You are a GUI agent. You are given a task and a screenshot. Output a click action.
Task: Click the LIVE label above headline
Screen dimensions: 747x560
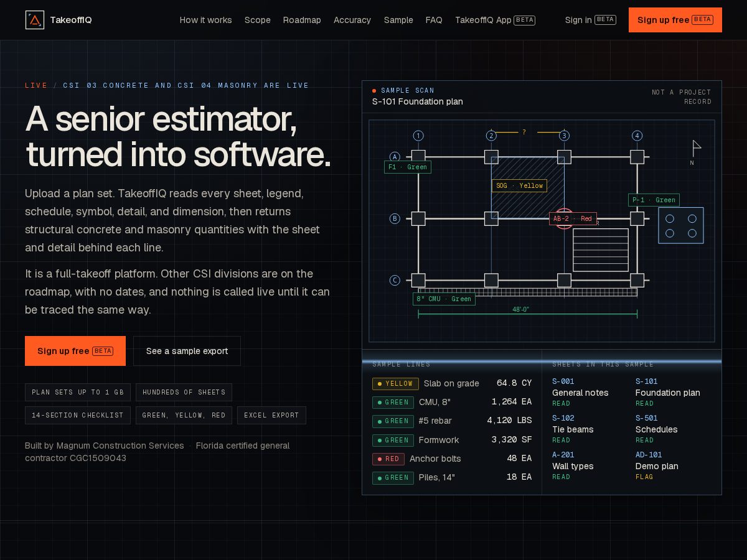36,85
